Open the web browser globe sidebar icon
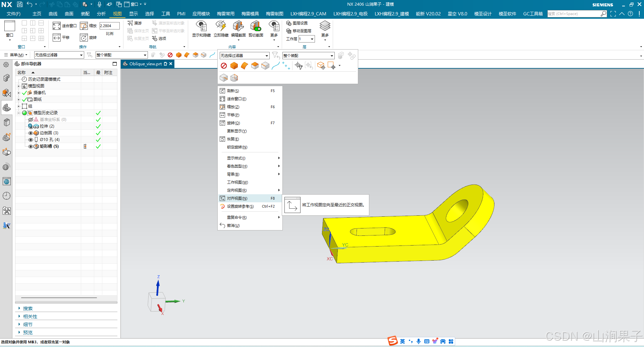The image size is (644, 347). [x=7, y=181]
